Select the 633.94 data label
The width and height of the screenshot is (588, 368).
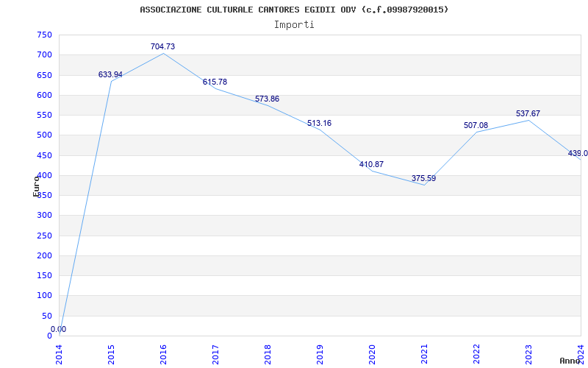pos(110,74)
